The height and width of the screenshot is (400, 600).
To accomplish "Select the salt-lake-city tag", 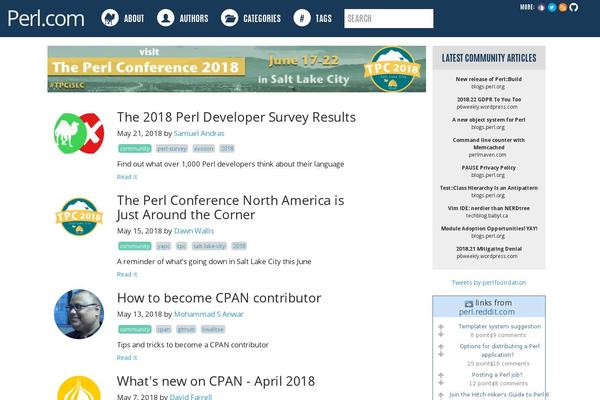I will pyautogui.click(x=209, y=246).
